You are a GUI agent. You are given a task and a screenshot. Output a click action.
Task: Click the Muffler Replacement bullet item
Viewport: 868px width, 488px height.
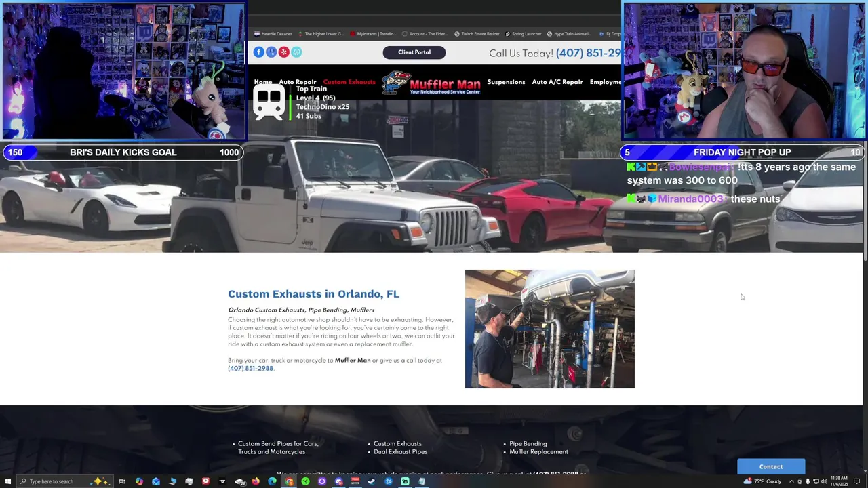538,451
